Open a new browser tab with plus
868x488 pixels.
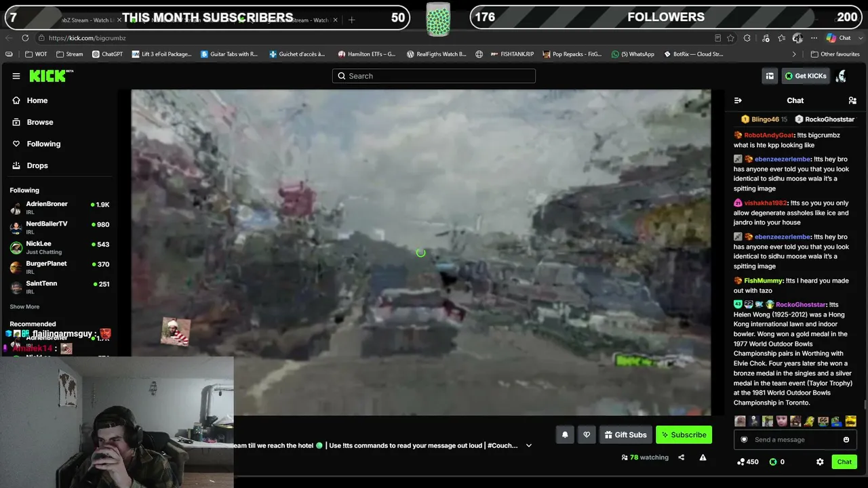point(351,20)
